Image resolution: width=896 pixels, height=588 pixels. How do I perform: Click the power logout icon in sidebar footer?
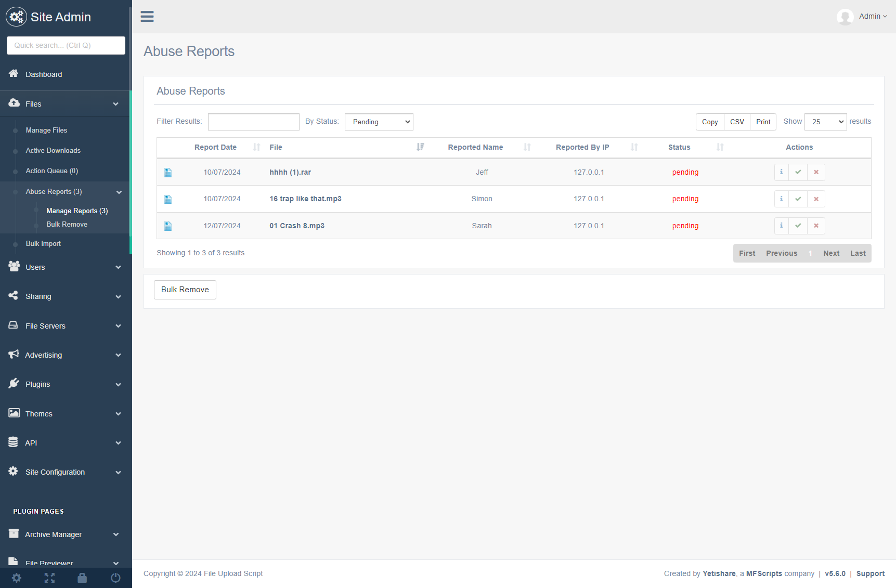[x=115, y=578]
